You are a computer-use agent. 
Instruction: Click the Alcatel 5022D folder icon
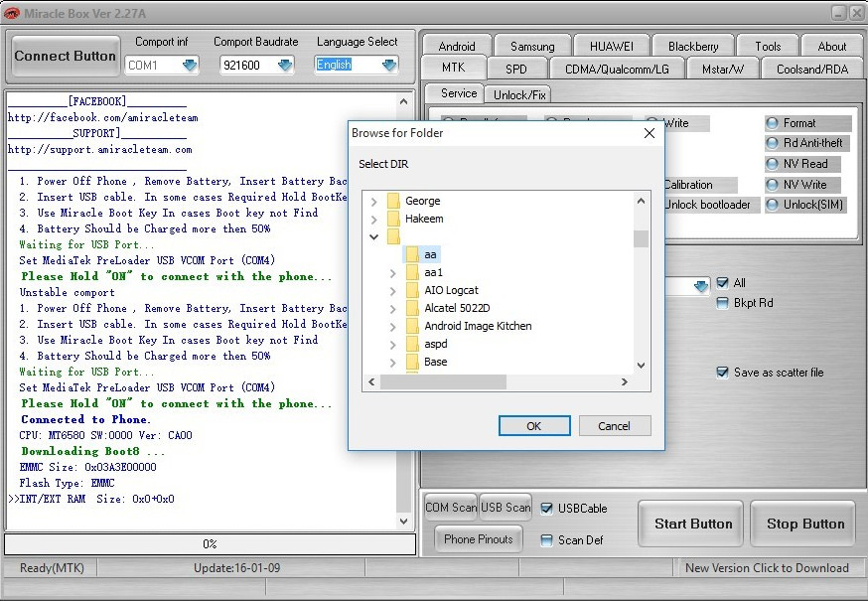(412, 307)
